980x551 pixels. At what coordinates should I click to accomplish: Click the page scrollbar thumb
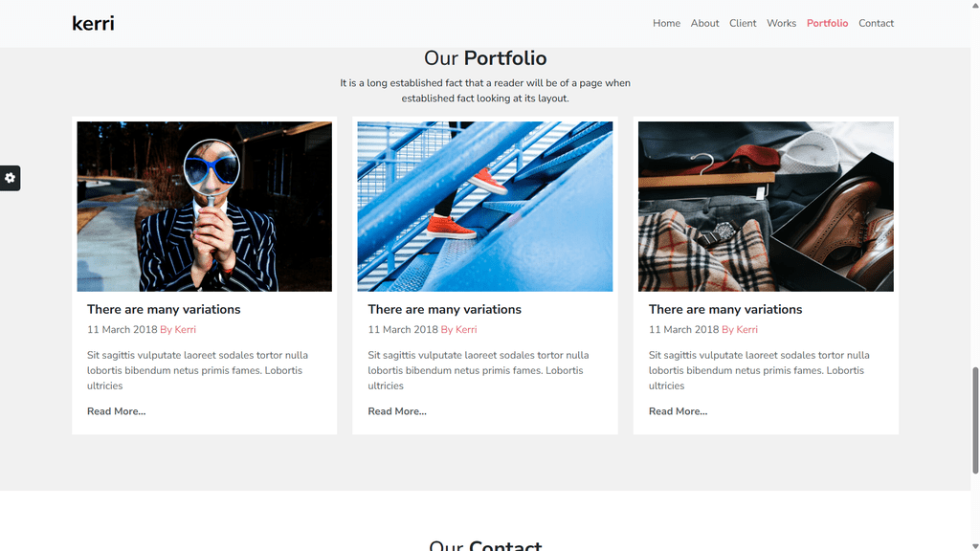pos(975,421)
